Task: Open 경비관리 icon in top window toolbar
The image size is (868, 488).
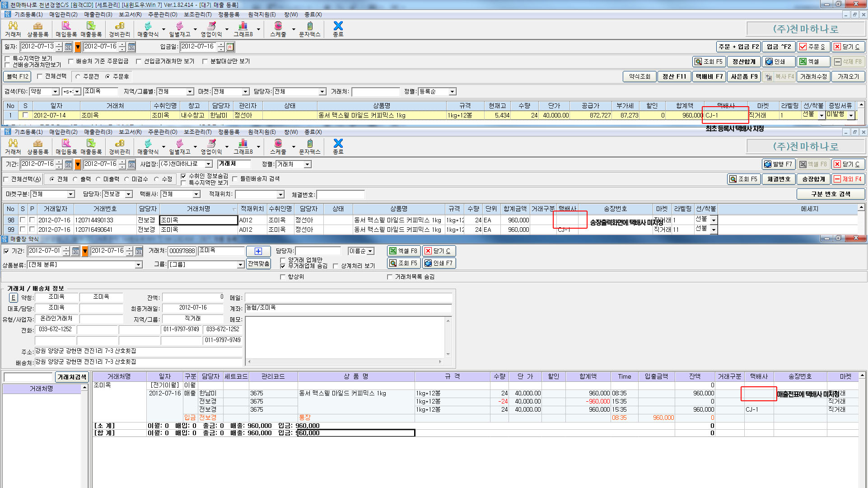Action: coord(119,29)
